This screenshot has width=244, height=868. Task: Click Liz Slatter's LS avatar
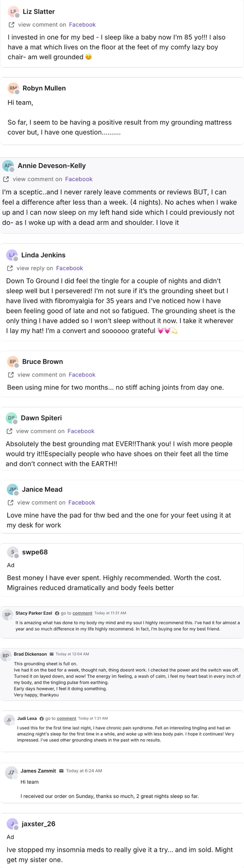(x=13, y=12)
